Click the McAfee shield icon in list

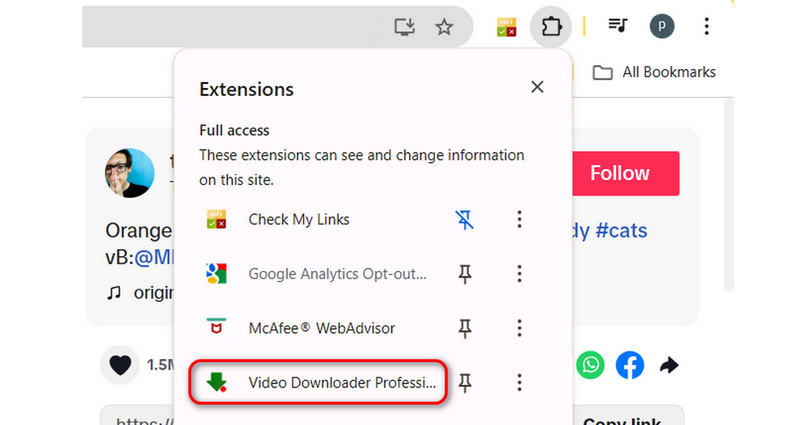(x=216, y=326)
